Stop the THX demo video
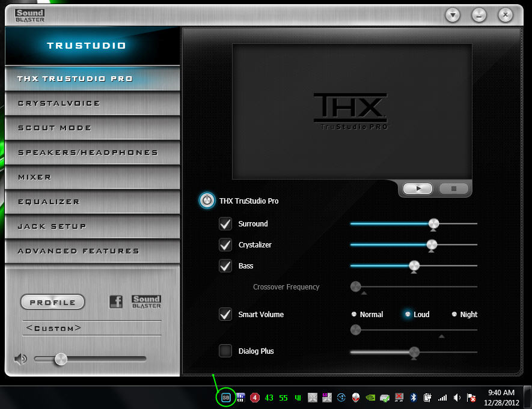532x409 pixels. point(454,189)
